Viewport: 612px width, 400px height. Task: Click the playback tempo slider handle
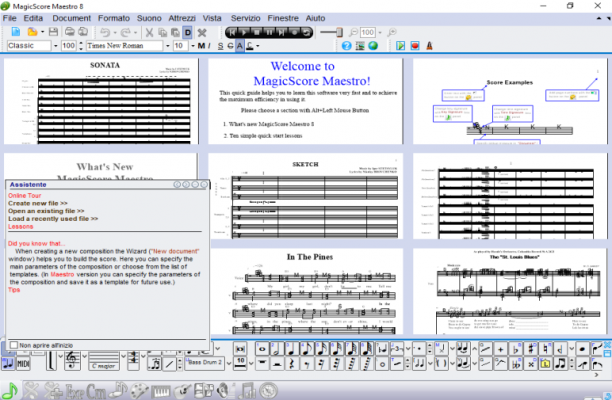[339, 32]
